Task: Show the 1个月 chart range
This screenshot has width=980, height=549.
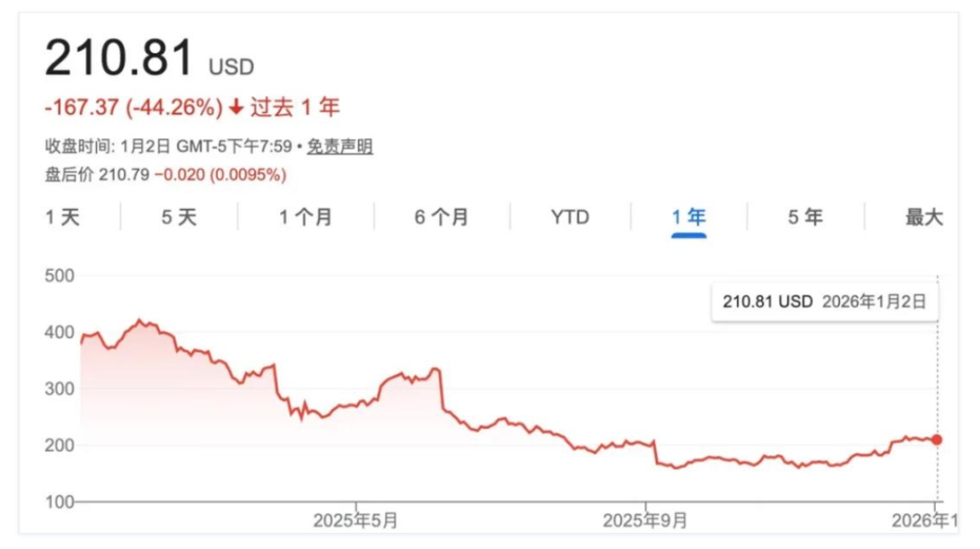Action: (x=305, y=217)
